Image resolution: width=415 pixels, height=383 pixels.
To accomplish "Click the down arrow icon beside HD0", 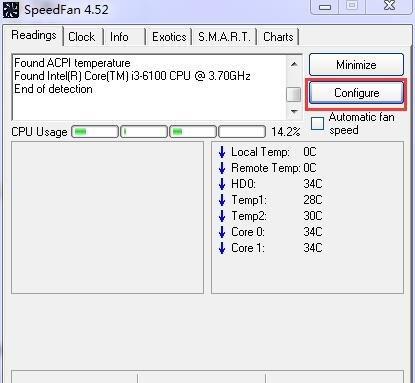I will [222, 184].
